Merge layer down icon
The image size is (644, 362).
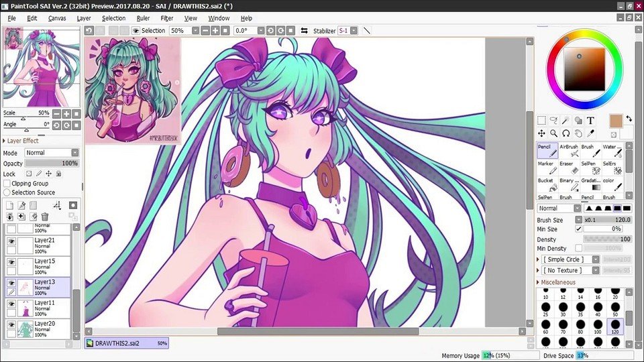(10, 217)
